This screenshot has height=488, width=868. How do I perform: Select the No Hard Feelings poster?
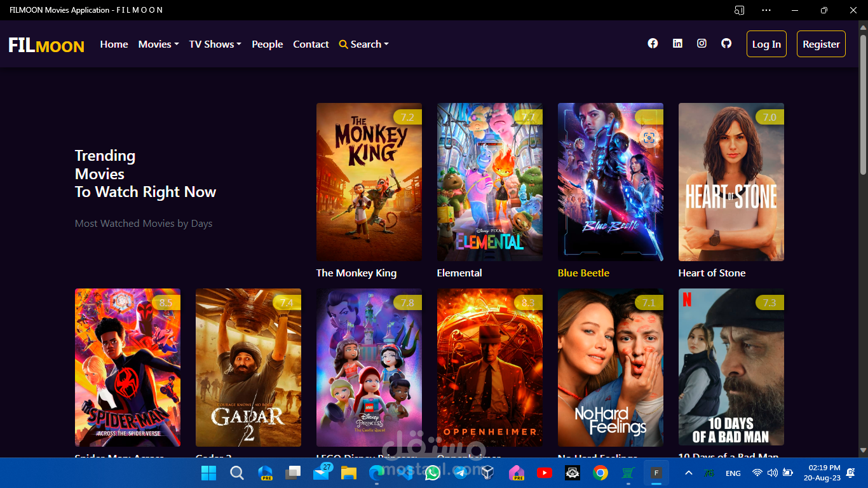point(611,367)
